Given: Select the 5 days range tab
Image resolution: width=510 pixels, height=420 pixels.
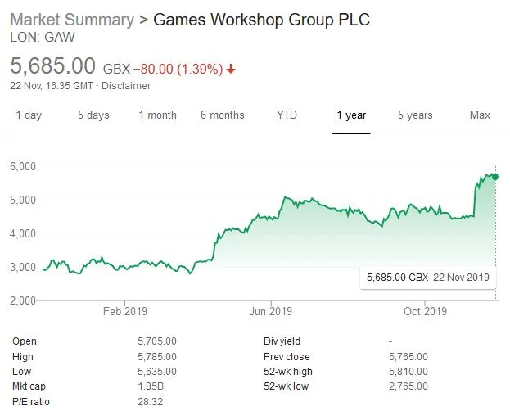Looking at the screenshot, I should [93, 115].
